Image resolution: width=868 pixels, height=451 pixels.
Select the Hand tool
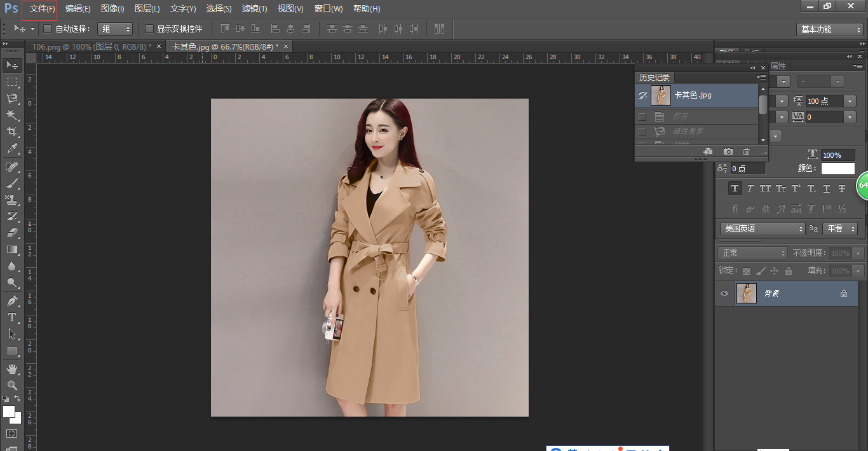11,369
